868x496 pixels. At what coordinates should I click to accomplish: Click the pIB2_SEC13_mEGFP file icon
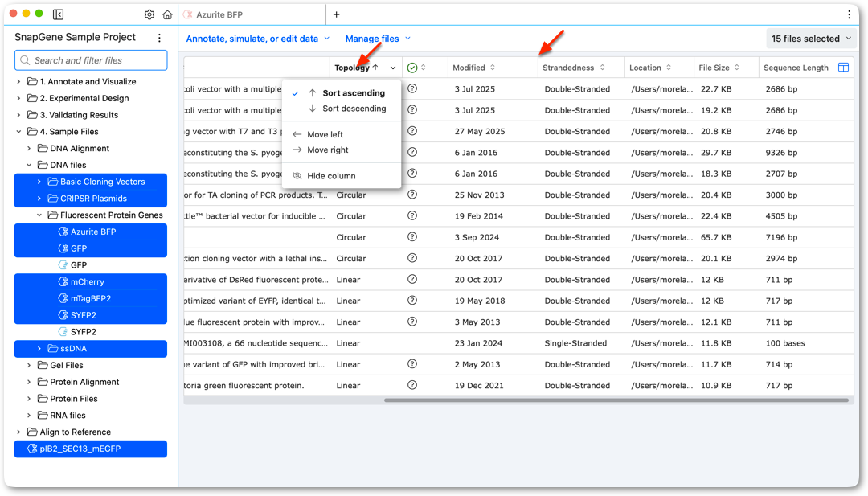[x=32, y=449]
